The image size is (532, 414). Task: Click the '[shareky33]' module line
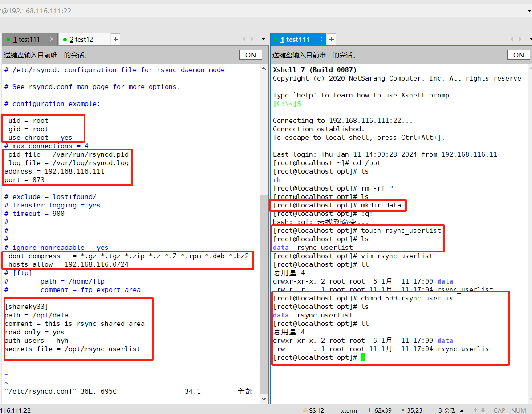pyautogui.click(x=26, y=307)
